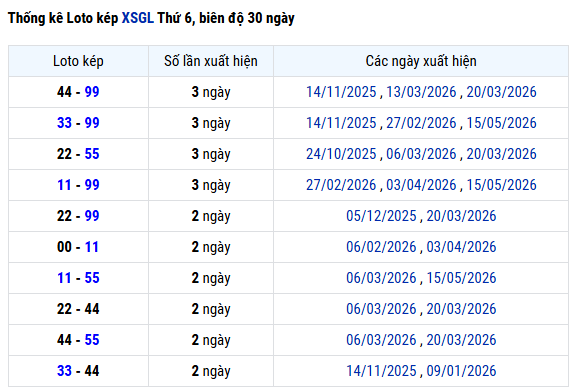This screenshot has width=576, height=389.
Task: Open date 20/03/2026 in the 22 - 55 row
Action: [501, 154]
